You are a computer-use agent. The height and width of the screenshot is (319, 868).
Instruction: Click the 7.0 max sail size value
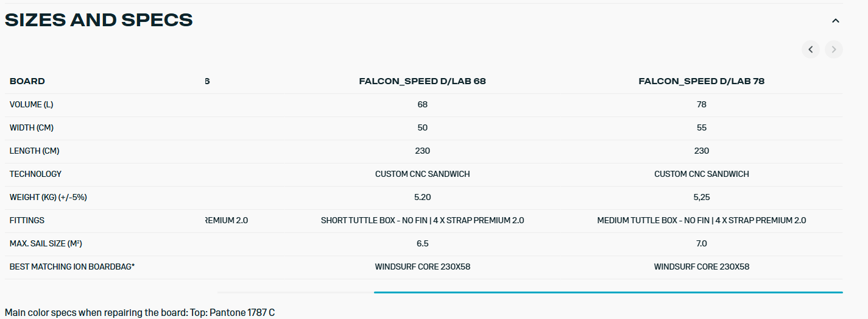701,243
